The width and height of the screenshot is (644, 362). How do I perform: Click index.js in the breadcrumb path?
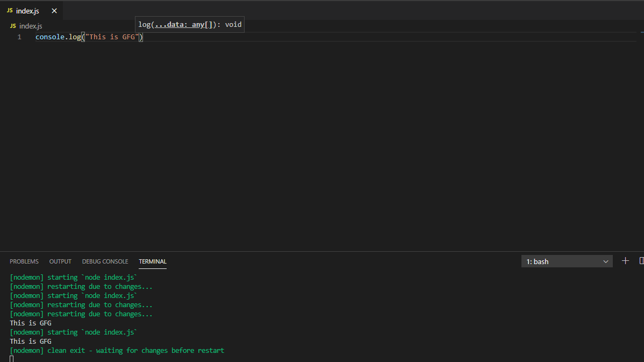(x=31, y=26)
